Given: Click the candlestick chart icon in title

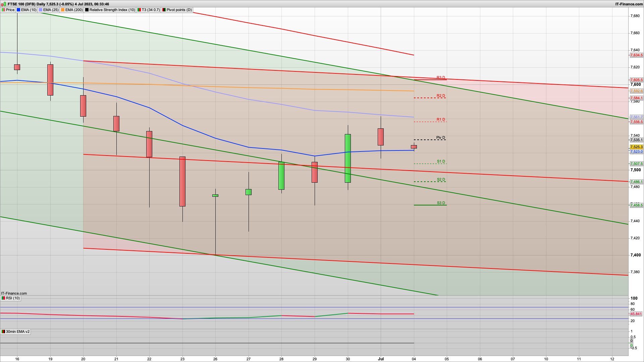Looking at the screenshot, I should click(4, 4).
